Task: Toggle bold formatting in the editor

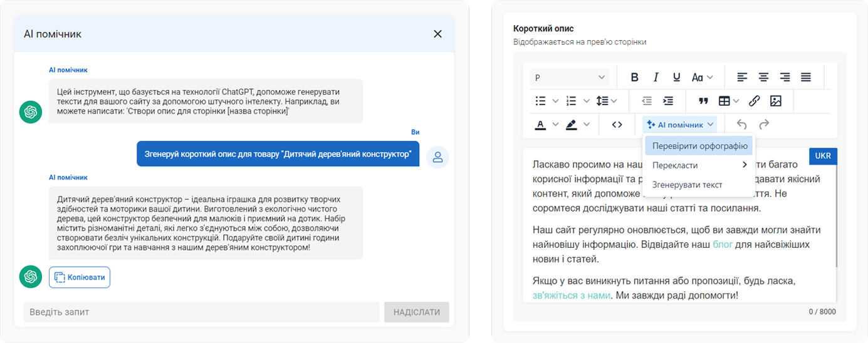Action: [x=634, y=78]
